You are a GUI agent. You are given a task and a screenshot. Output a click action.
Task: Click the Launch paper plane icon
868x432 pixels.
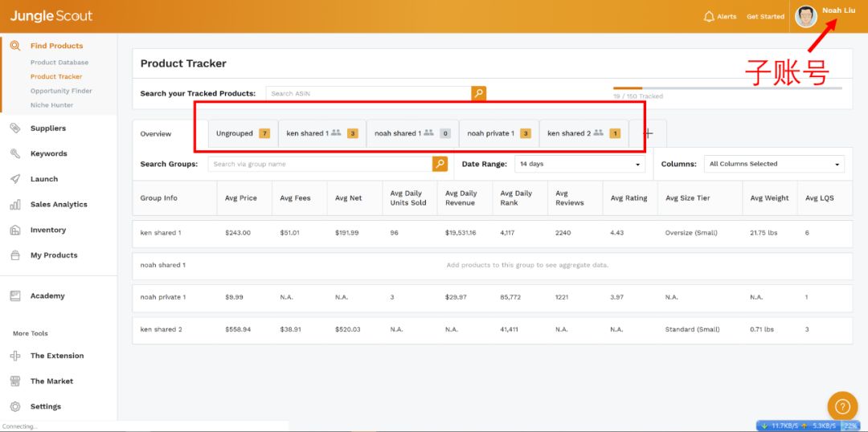tap(15, 179)
